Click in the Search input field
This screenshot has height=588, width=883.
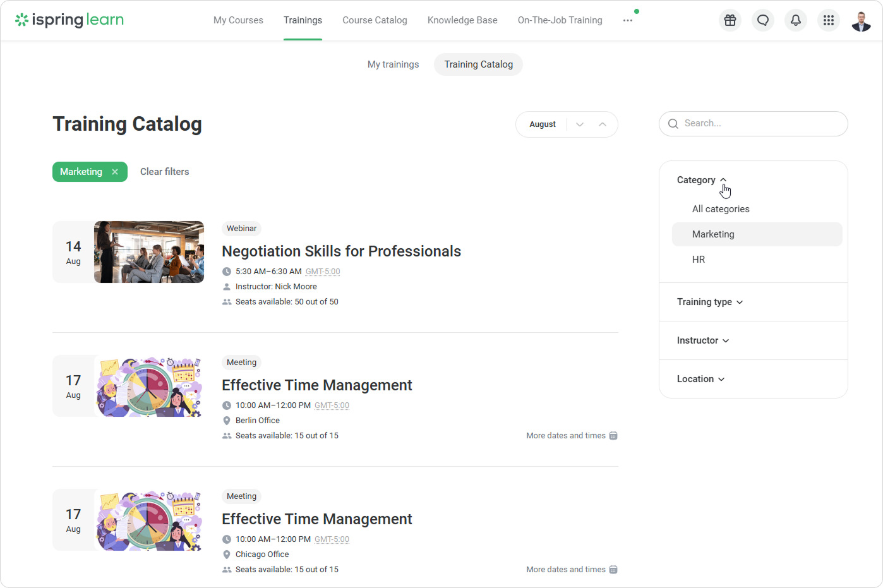754,124
